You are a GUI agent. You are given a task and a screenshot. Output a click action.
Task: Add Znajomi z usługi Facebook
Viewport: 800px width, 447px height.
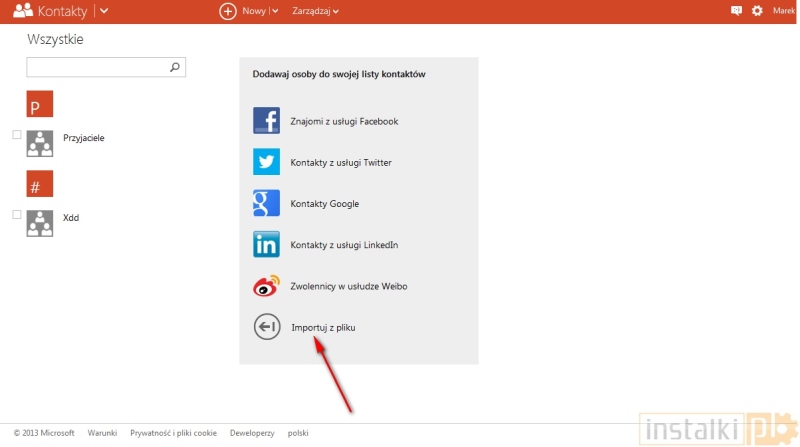tap(344, 121)
